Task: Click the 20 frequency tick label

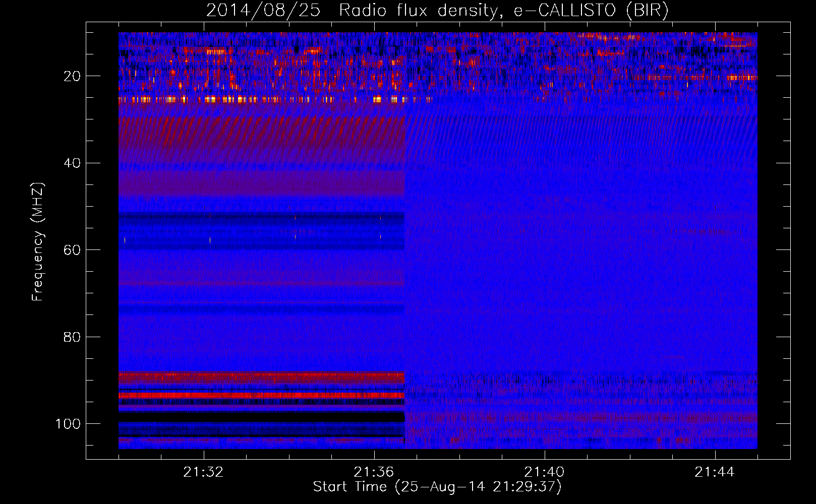Action: [x=72, y=76]
